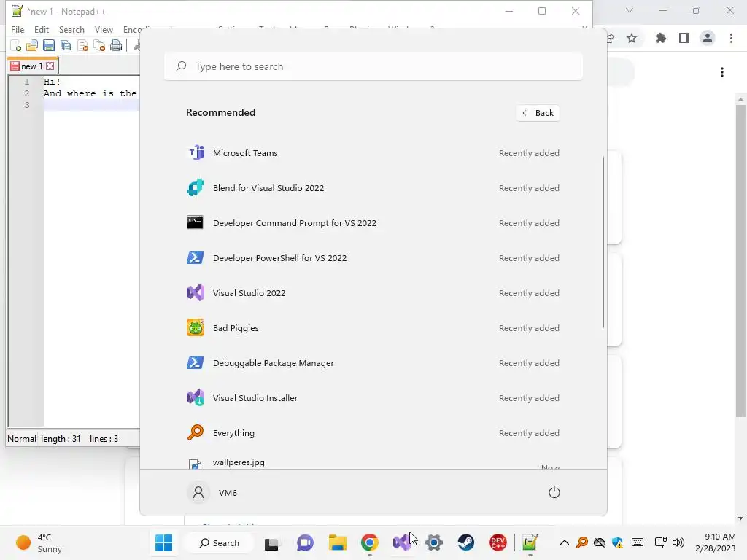Open File Explorer from taskbar

click(x=337, y=542)
